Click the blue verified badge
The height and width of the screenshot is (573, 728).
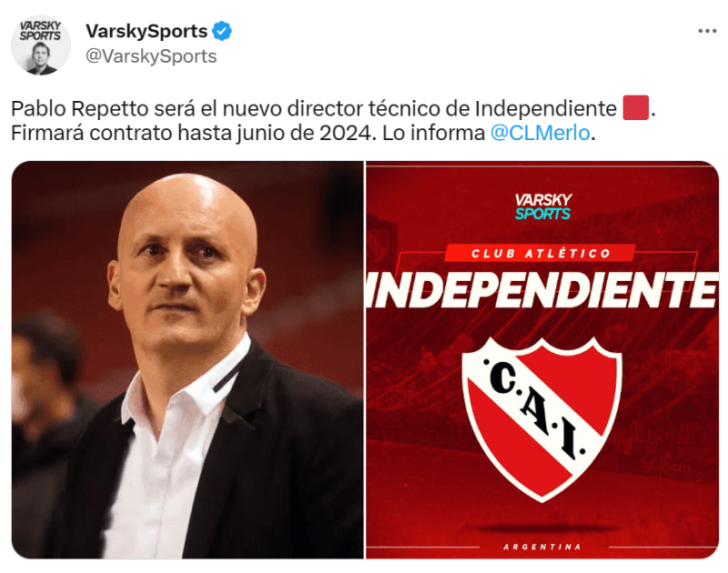pos(222,32)
